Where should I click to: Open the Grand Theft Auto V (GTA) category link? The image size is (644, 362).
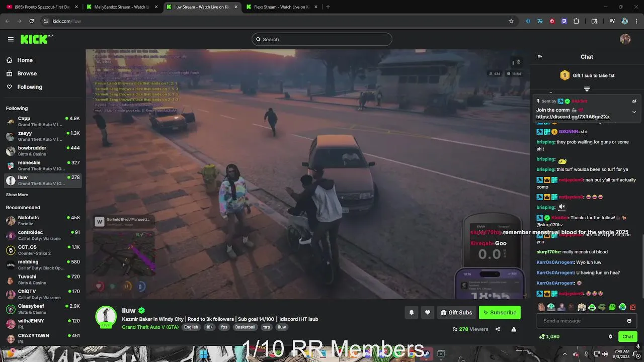click(x=150, y=327)
